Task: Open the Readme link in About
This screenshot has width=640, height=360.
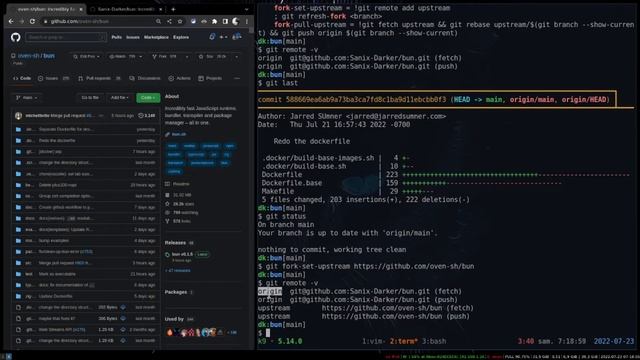Action: click(x=181, y=184)
